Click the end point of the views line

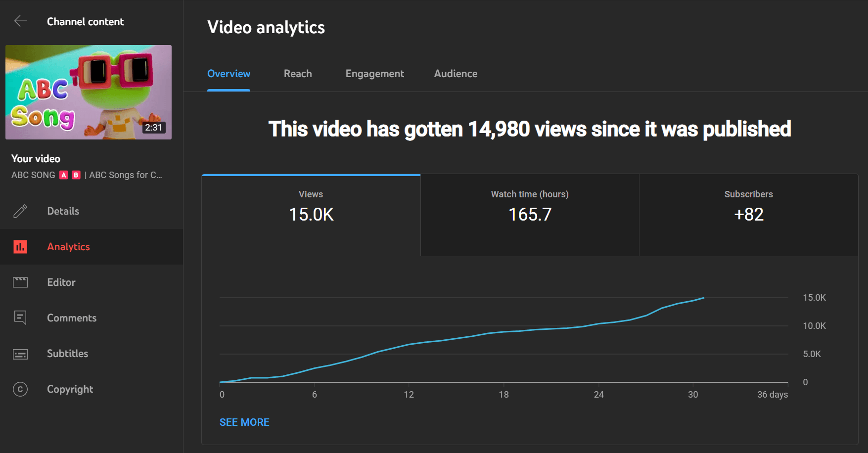(x=703, y=298)
